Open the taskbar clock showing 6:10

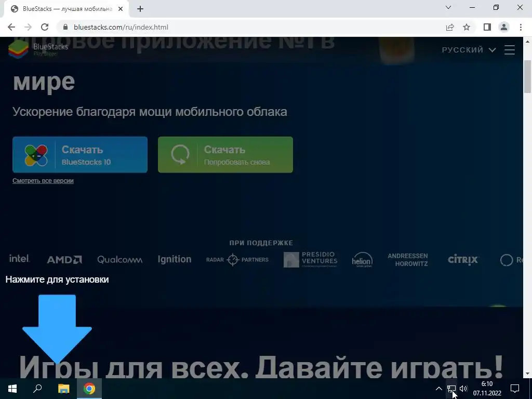[487, 389]
